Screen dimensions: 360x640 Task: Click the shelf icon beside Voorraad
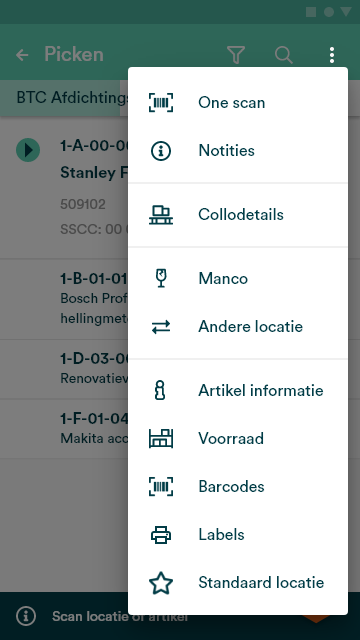[161, 438]
